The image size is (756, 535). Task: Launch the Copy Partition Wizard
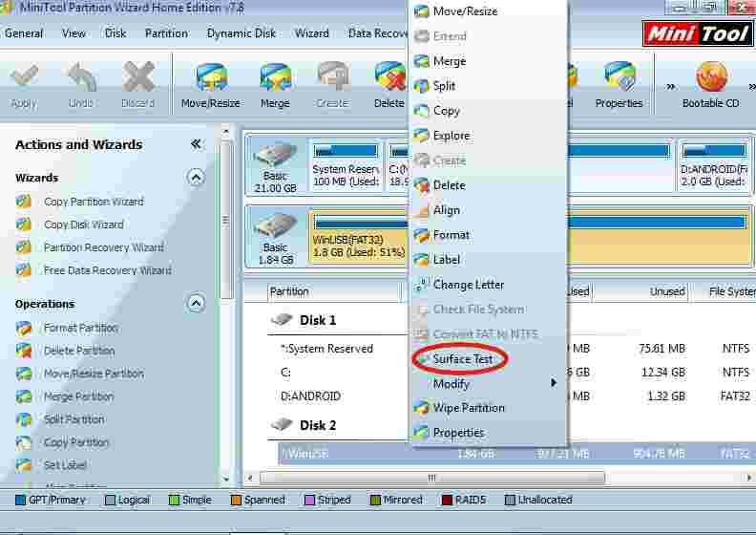pos(94,202)
